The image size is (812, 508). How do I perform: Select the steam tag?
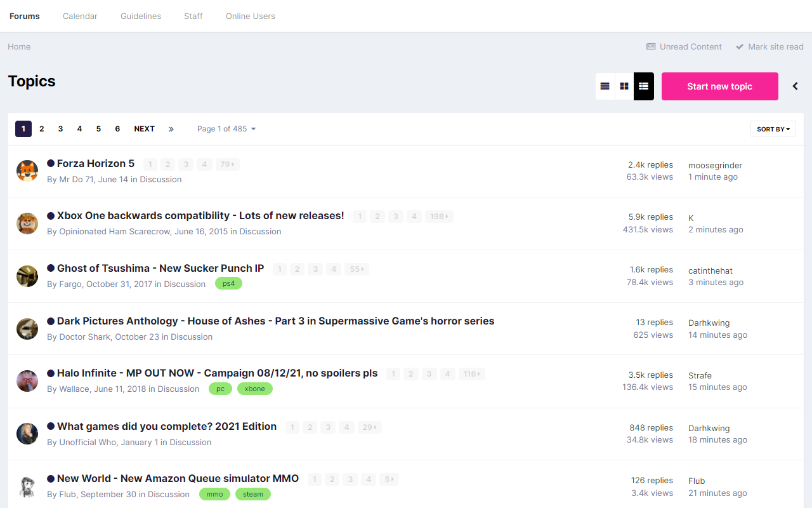pos(253,494)
